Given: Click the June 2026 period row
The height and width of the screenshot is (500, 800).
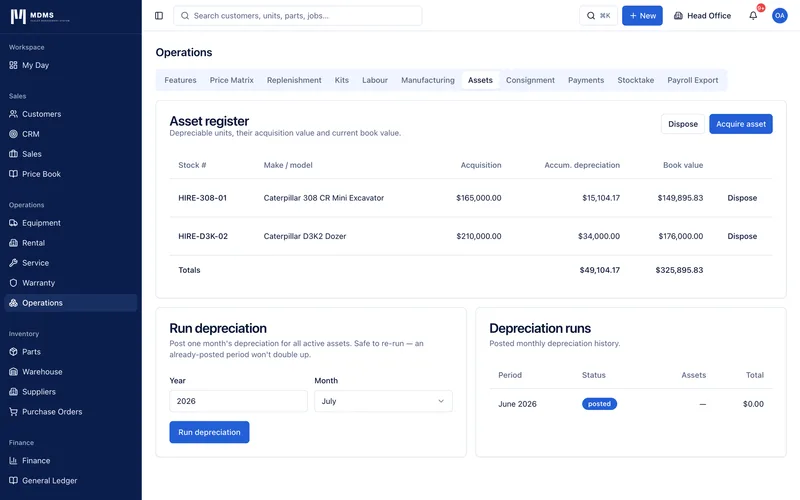Looking at the screenshot, I should pyautogui.click(x=631, y=404).
